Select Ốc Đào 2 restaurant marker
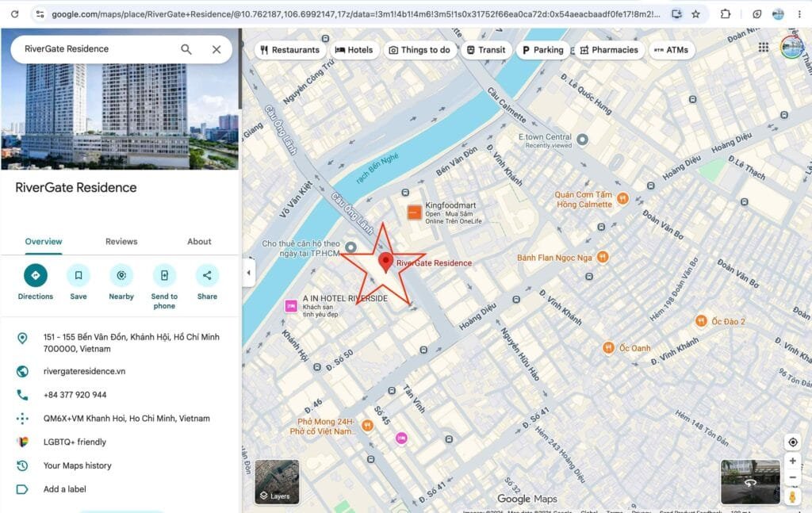The height and width of the screenshot is (513, 812). [x=701, y=321]
